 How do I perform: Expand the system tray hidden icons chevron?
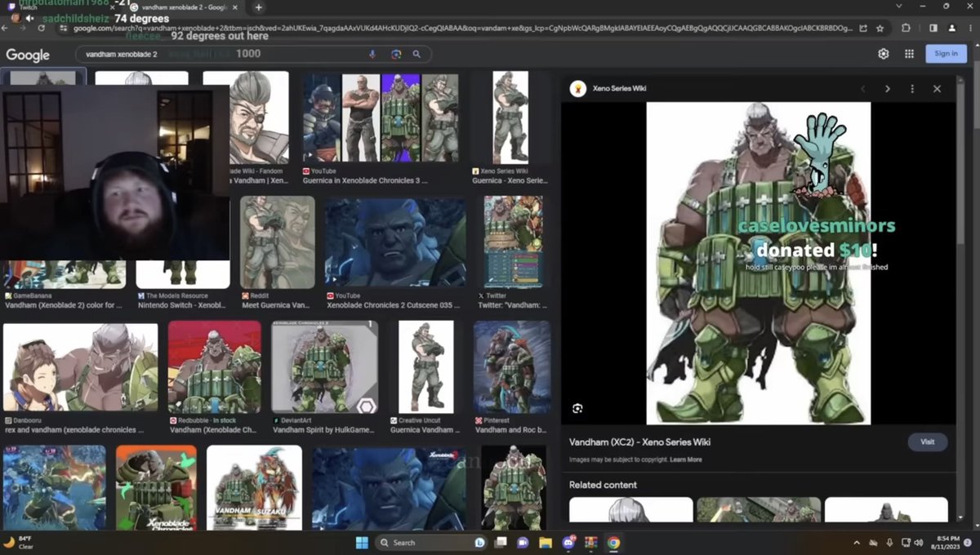tap(857, 543)
